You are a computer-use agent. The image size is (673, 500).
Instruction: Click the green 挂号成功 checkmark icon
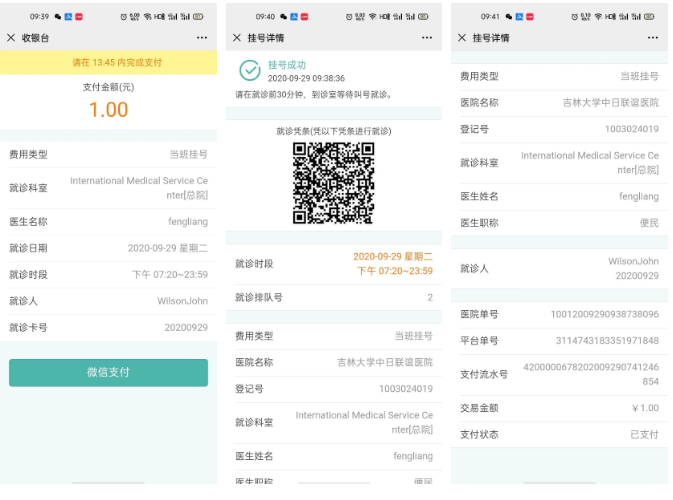tap(249, 70)
